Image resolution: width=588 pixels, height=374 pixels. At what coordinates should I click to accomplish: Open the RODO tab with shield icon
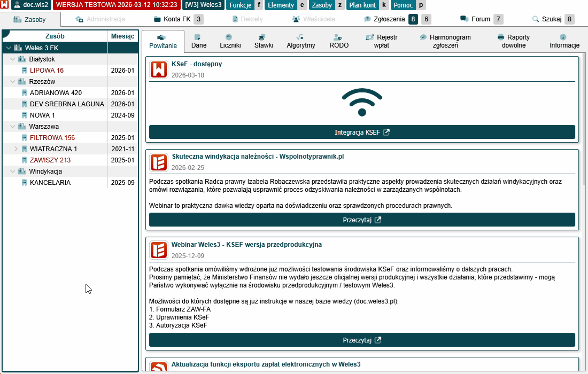[339, 41]
